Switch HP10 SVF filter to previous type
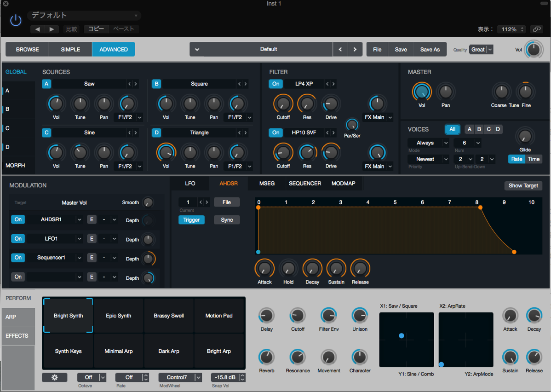 (327, 133)
